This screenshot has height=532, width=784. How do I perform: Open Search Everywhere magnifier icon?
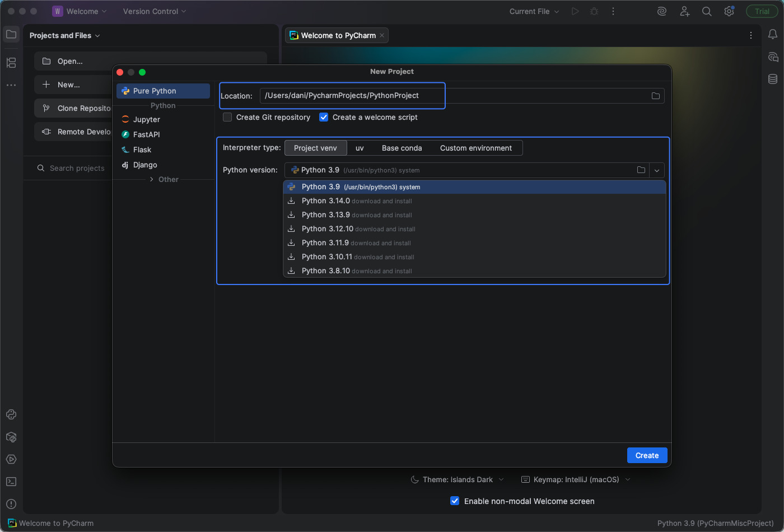[x=707, y=11]
